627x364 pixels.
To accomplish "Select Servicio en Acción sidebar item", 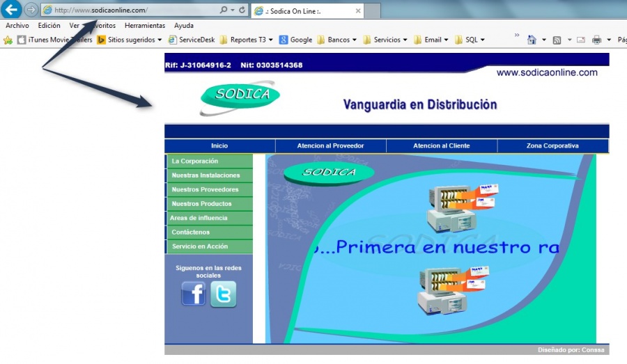I will 209,246.
